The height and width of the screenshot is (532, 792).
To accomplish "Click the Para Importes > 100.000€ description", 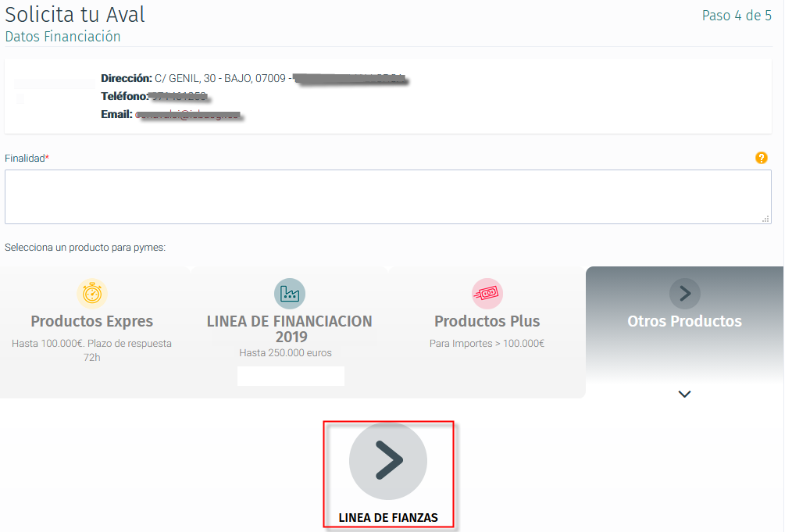I will 487,344.
